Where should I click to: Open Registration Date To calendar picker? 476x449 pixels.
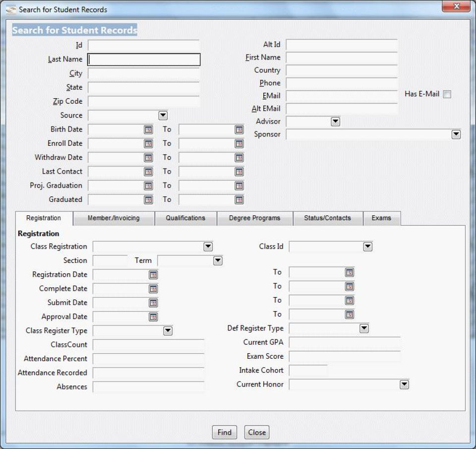350,272
